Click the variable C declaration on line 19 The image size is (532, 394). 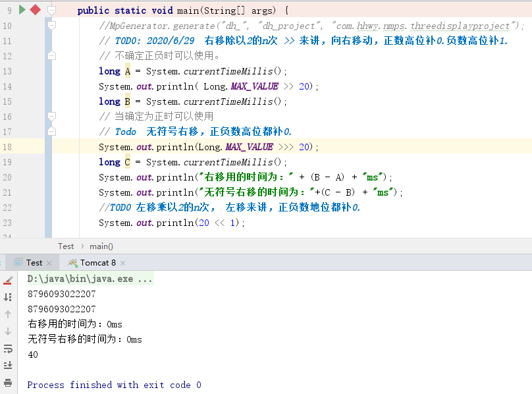click(x=128, y=162)
